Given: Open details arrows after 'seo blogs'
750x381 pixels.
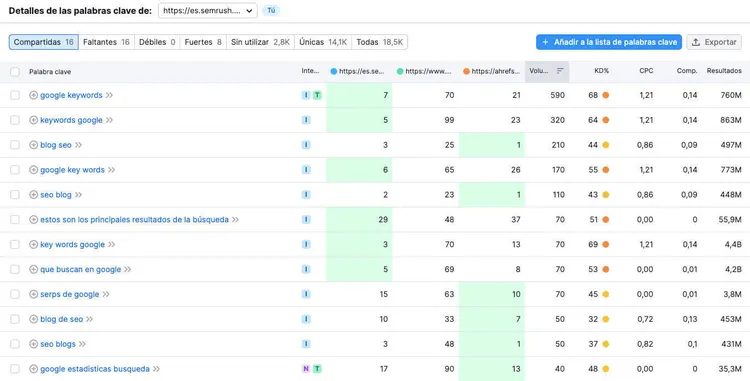Looking at the screenshot, I should 82,344.
